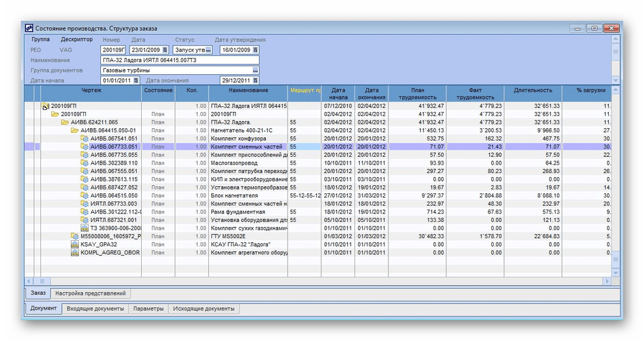Click the horizontal scrollbar left arrow
The image size is (644, 341).
[x=29, y=281]
